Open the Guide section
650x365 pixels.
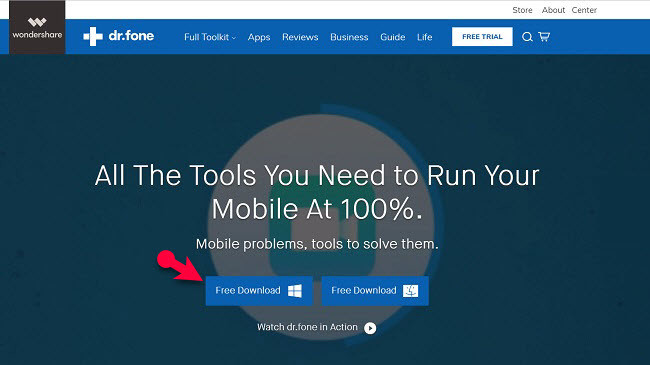click(393, 37)
